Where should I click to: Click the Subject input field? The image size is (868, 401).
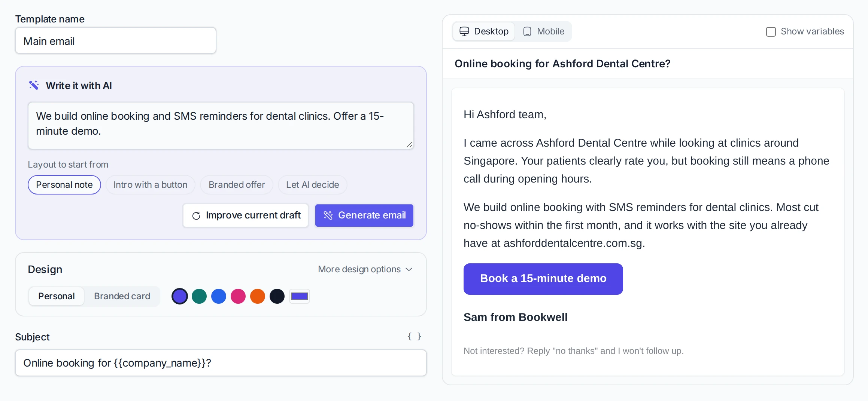tap(221, 363)
